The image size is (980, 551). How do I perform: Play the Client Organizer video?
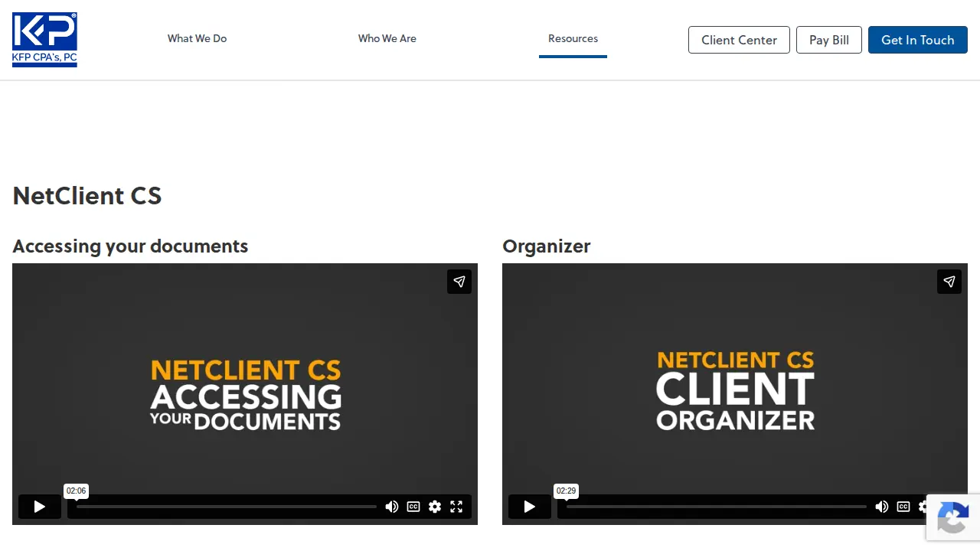click(x=530, y=507)
